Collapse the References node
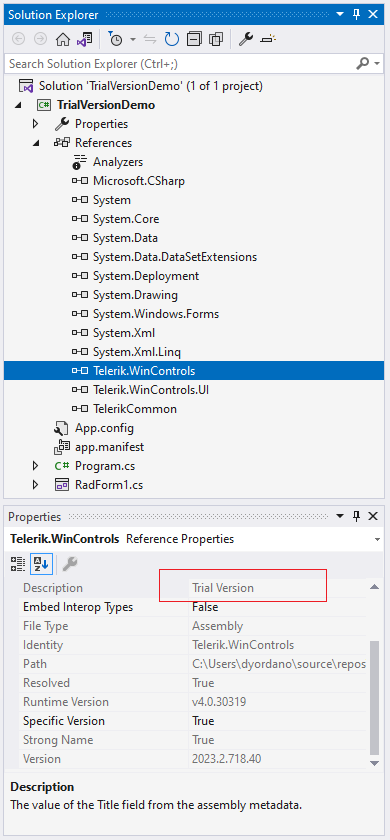Image resolution: width=390 pixels, height=840 pixels. (x=36, y=143)
